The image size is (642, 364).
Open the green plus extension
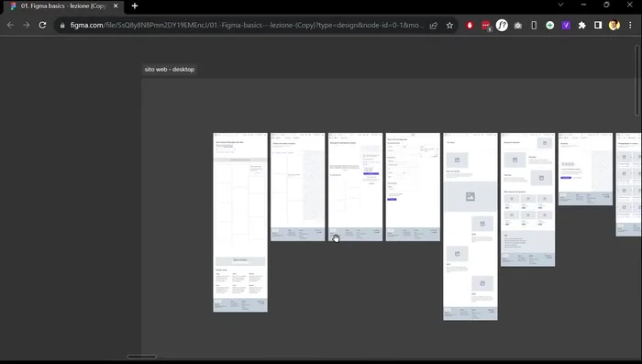(x=550, y=26)
